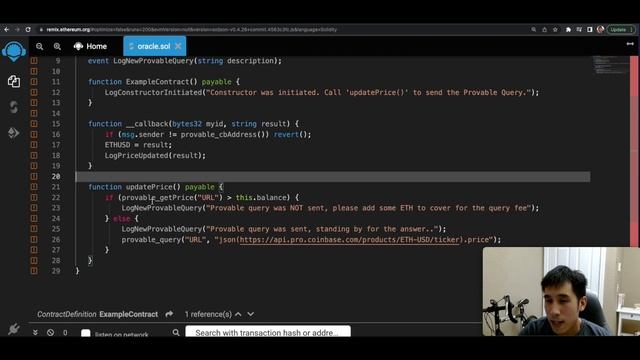Click '__callback' function name on line 15
The height and width of the screenshot is (360, 640).
147,124
